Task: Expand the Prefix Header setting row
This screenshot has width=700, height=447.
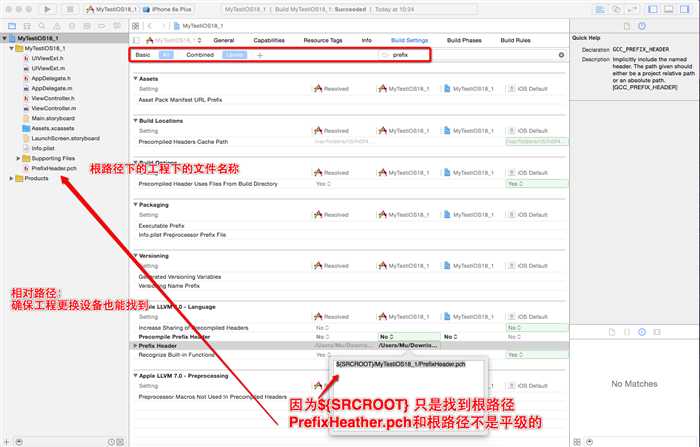Action: pos(135,346)
